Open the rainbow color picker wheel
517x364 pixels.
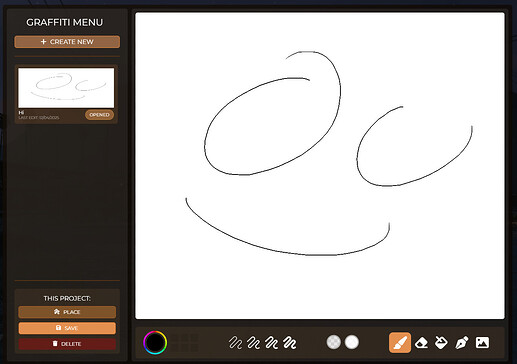coord(155,342)
